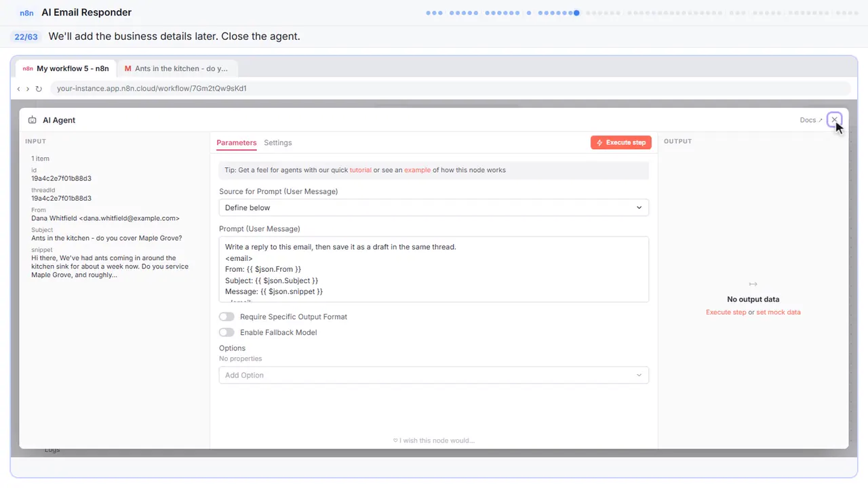Click the Execute step button
868x488 pixels.
621,142
